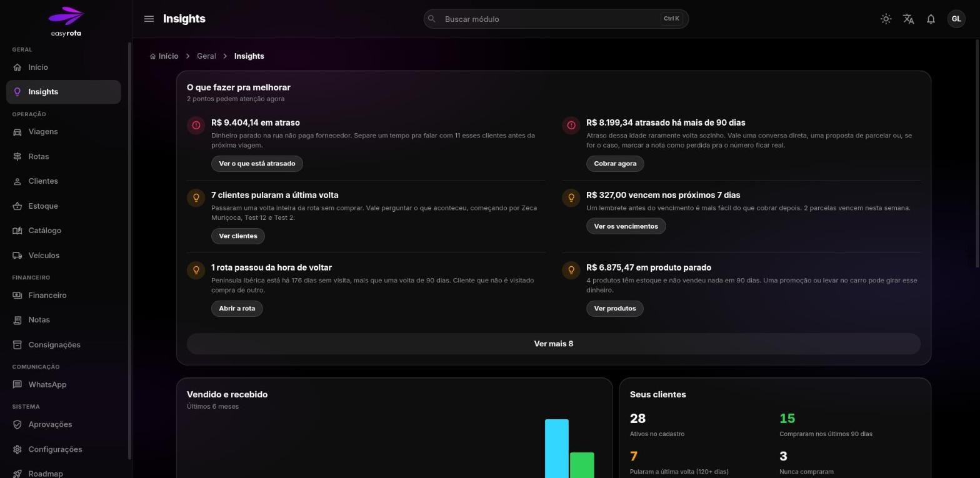The image size is (980, 478).
Task: Click the Início breadcrumb link
Action: (x=164, y=56)
